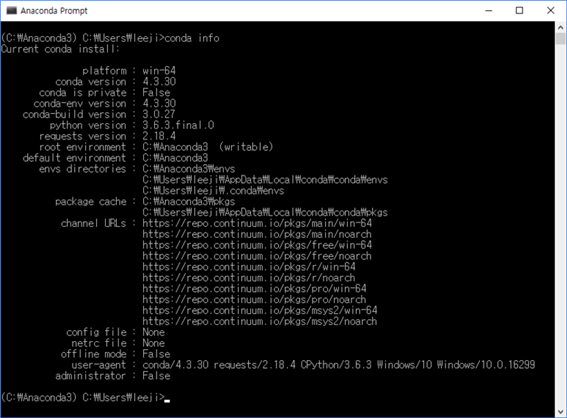Close the Anaconda Prompt window
This screenshot has width=567, height=418.
[x=550, y=10]
